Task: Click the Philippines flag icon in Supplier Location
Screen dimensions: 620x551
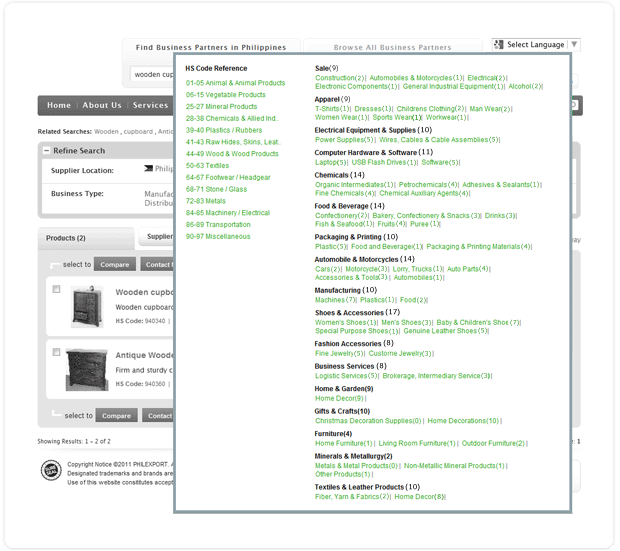Action: tap(148, 169)
